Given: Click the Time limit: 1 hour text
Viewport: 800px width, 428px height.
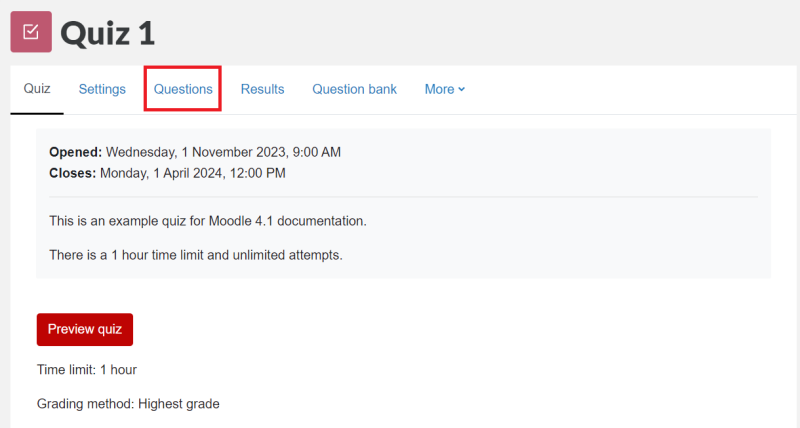Looking at the screenshot, I should 86,369.
